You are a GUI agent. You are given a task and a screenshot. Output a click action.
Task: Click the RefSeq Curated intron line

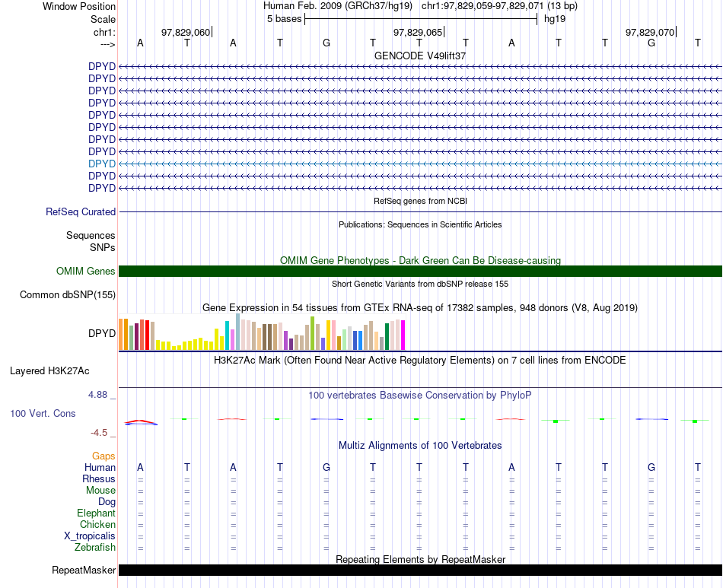420,212
